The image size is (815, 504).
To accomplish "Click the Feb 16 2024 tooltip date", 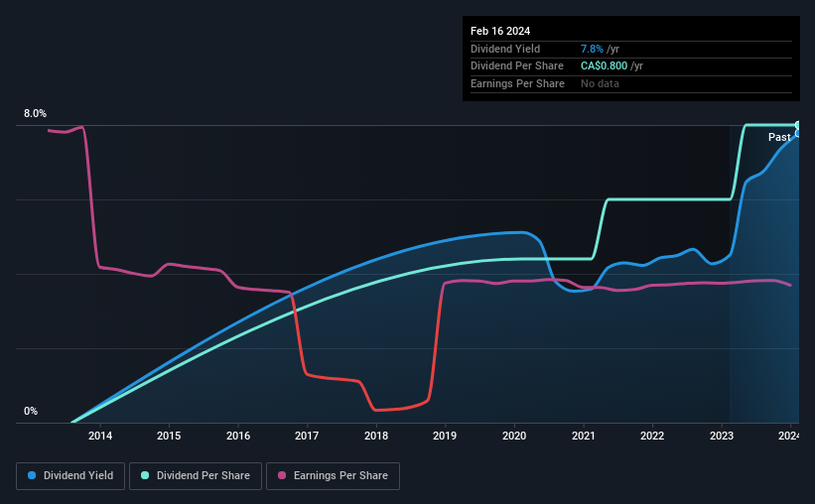I will tap(500, 31).
